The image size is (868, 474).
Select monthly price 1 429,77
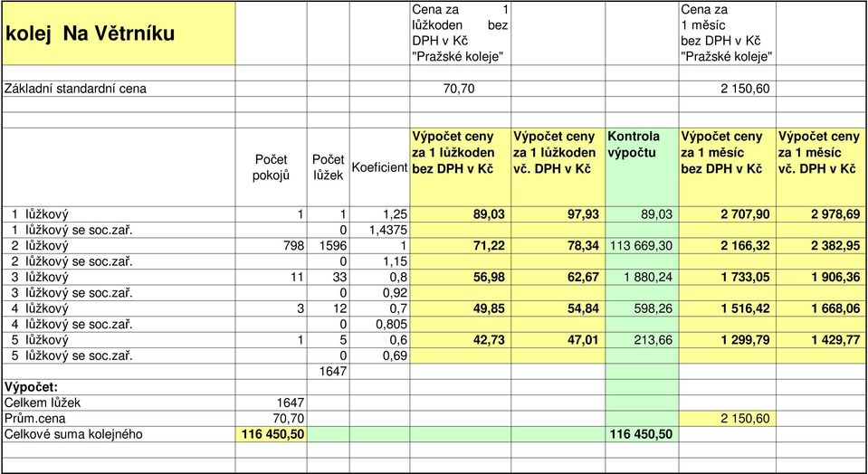pos(822,339)
